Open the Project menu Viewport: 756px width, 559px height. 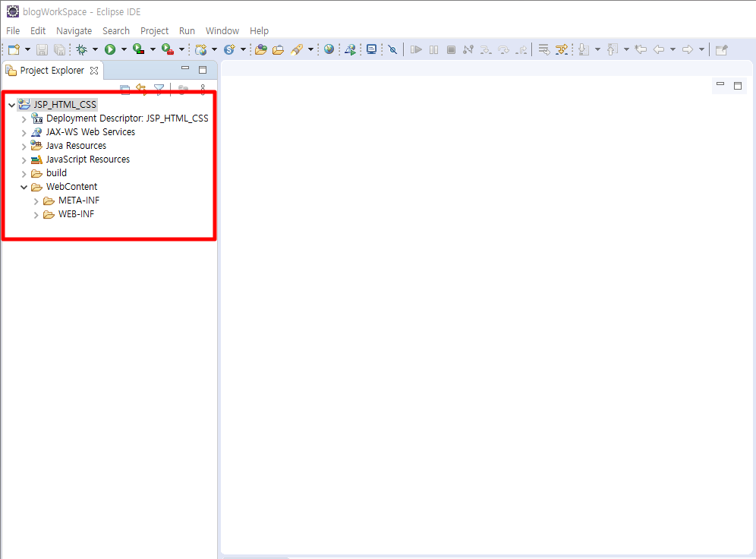click(x=154, y=31)
